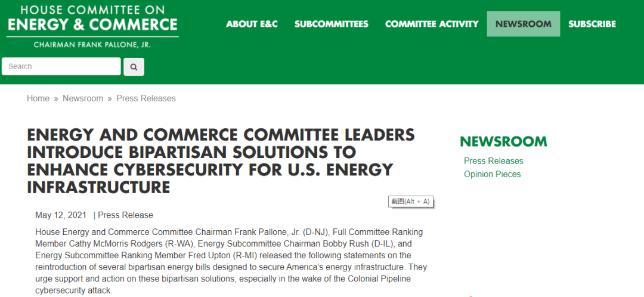The image size is (644, 297).
Task: Click the magnifying glass search icon
Action: [x=134, y=67]
